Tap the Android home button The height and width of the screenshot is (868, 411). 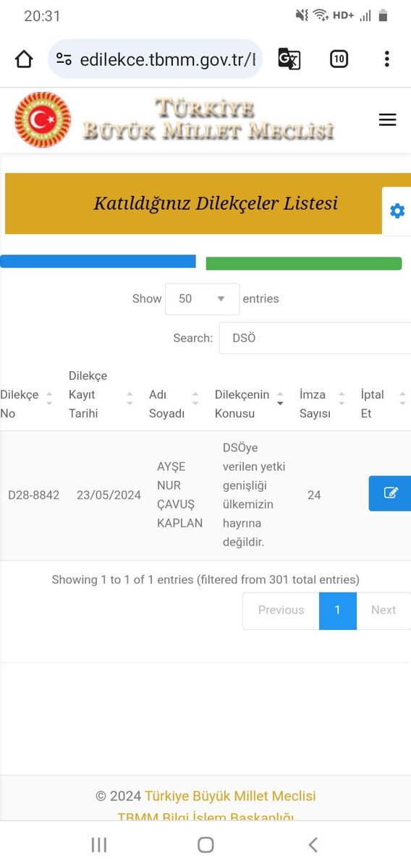click(x=205, y=845)
